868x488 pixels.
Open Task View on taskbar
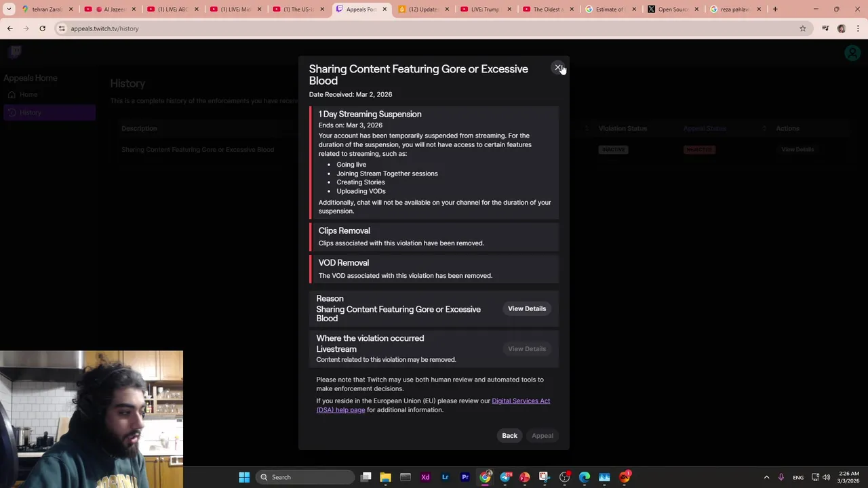[x=366, y=477]
